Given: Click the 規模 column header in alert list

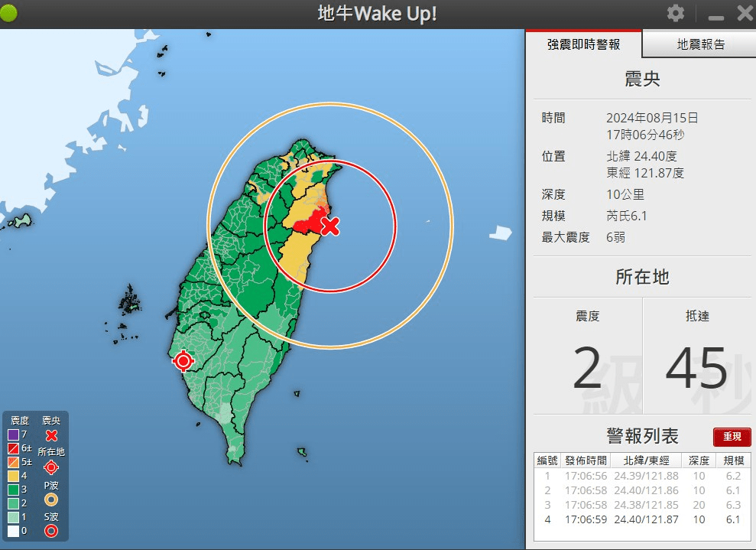Looking at the screenshot, I should click(733, 461).
